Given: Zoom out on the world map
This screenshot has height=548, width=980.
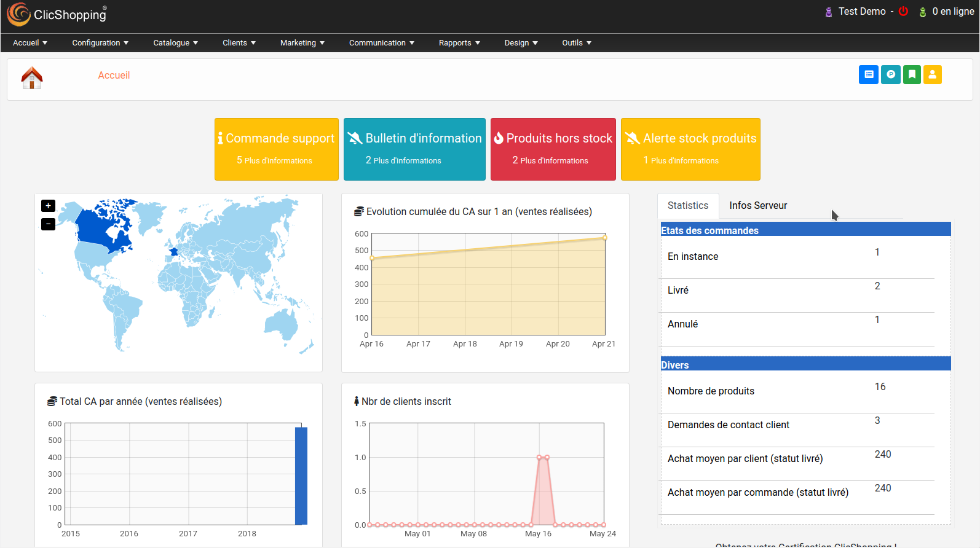Looking at the screenshot, I should (x=48, y=224).
